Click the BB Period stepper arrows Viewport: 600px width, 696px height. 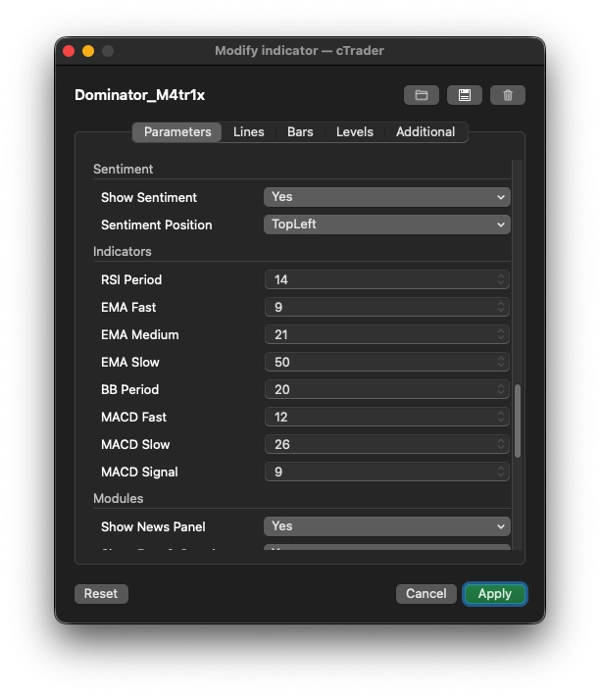tap(501, 390)
